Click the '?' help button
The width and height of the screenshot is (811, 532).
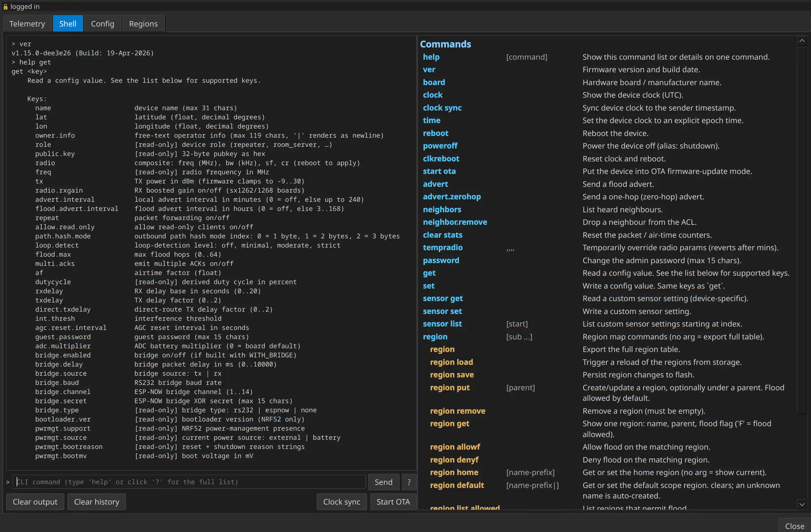409,482
